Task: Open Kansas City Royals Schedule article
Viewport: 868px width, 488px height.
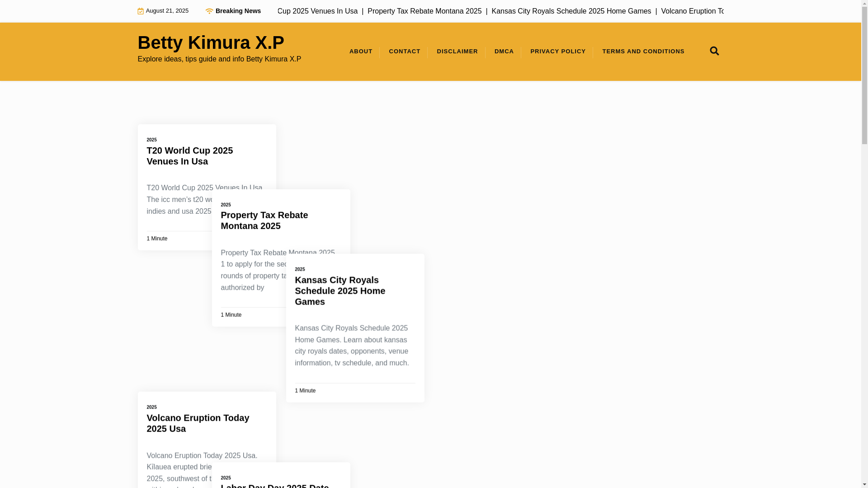Action: [340, 291]
